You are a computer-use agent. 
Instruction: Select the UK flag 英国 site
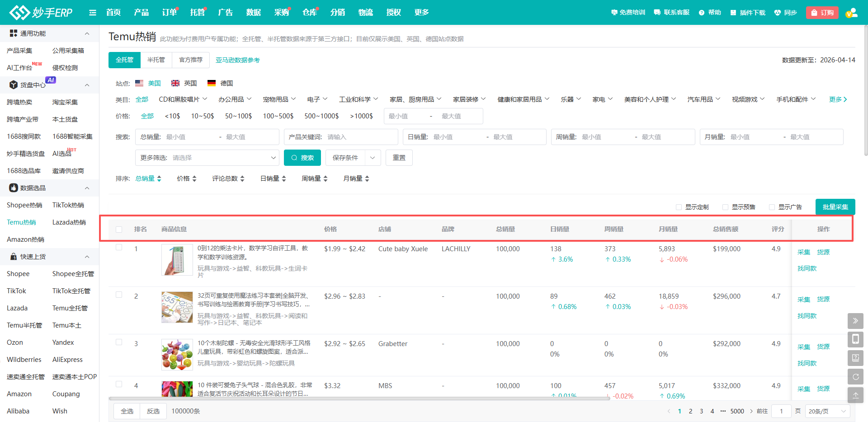pos(184,83)
